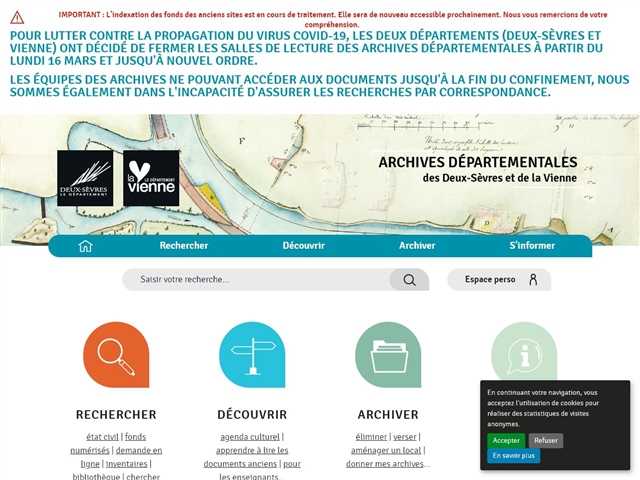640x480 pixels.
Task: Click the orange Rechercher magnifier icon
Action: pos(116,354)
